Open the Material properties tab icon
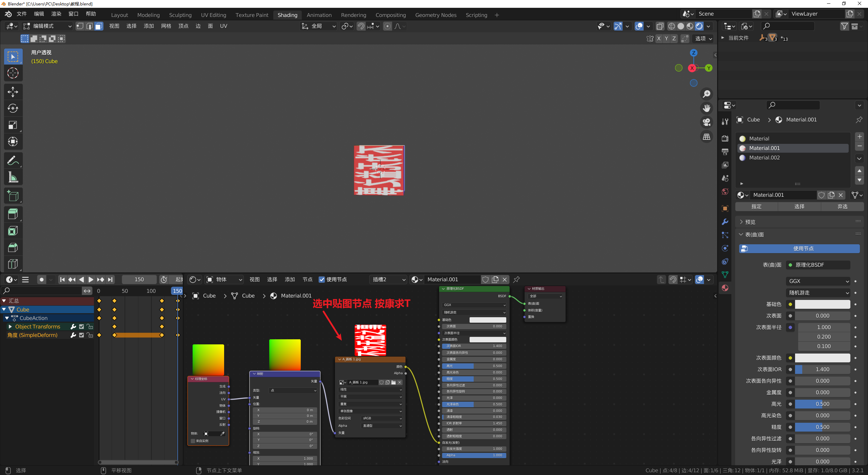The width and height of the screenshot is (868, 475). (x=725, y=288)
